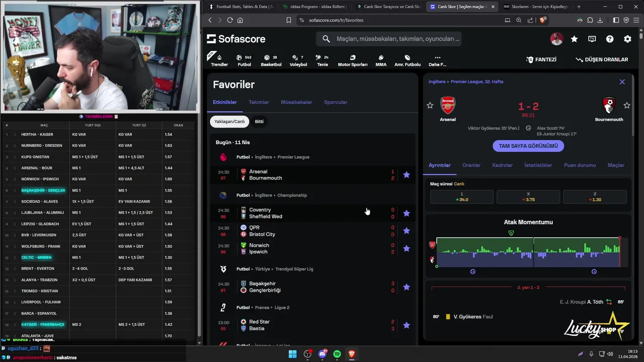Open the Amr. Futbolu category
644x362 pixels.
coord(408,60)
